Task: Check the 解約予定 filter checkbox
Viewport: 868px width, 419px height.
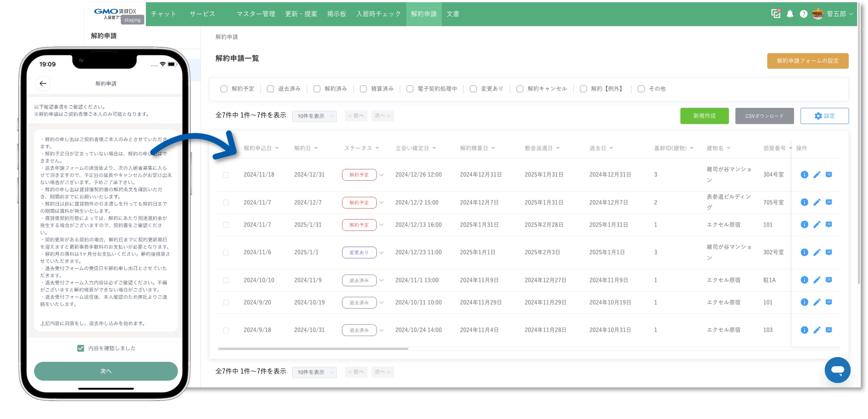Action: coord(224,89)
